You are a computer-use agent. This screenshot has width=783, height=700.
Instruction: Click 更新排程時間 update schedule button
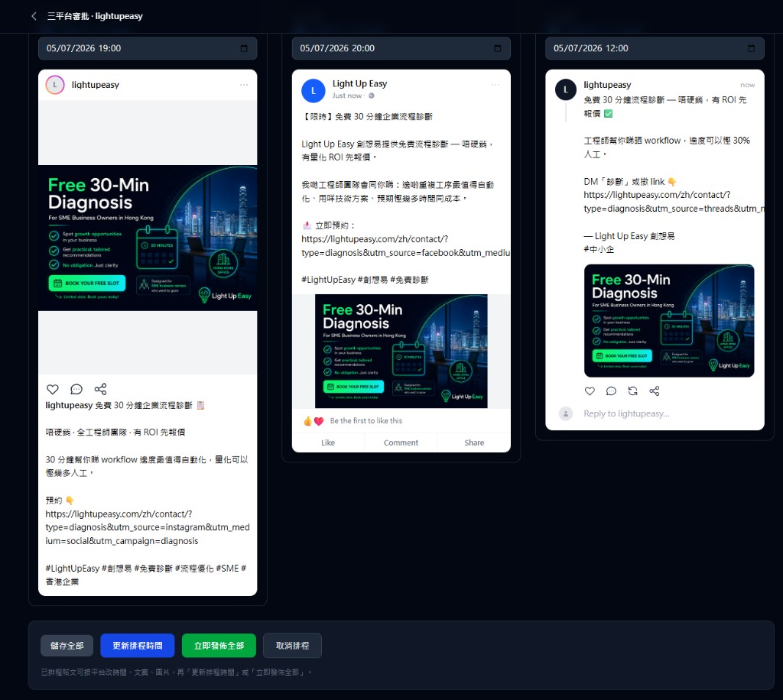coord(138,646)
